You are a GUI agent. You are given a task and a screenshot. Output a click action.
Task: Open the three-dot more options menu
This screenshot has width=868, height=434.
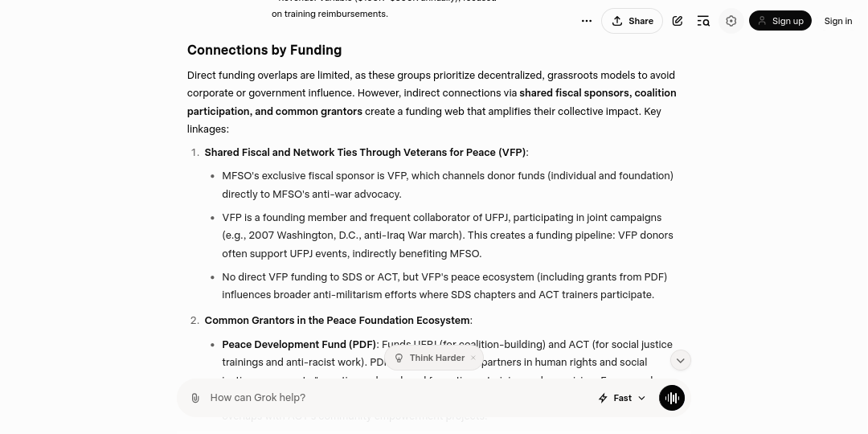(x=587, y=21)
